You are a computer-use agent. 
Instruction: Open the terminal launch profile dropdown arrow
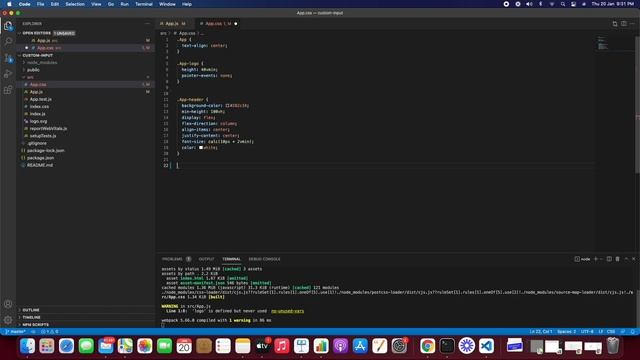pyautogui.click(x=601, y=259)
